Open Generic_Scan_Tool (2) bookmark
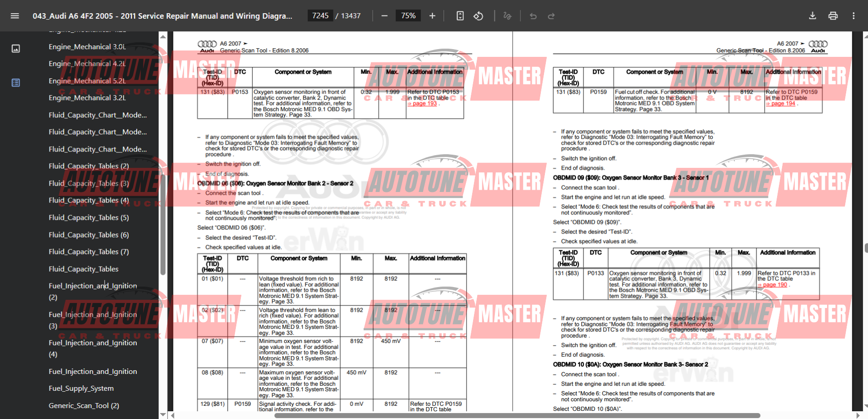868x419 pixels. click(x=84, y=406)
